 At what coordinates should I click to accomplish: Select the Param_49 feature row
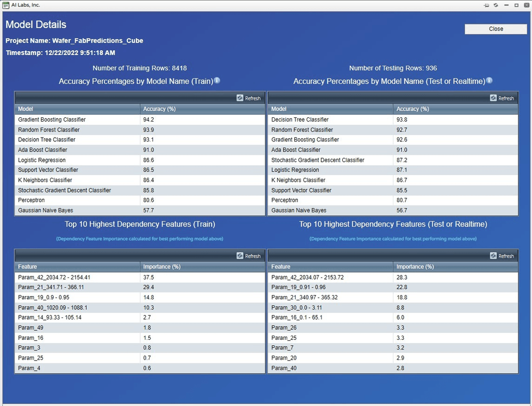[x=140, y=328]
